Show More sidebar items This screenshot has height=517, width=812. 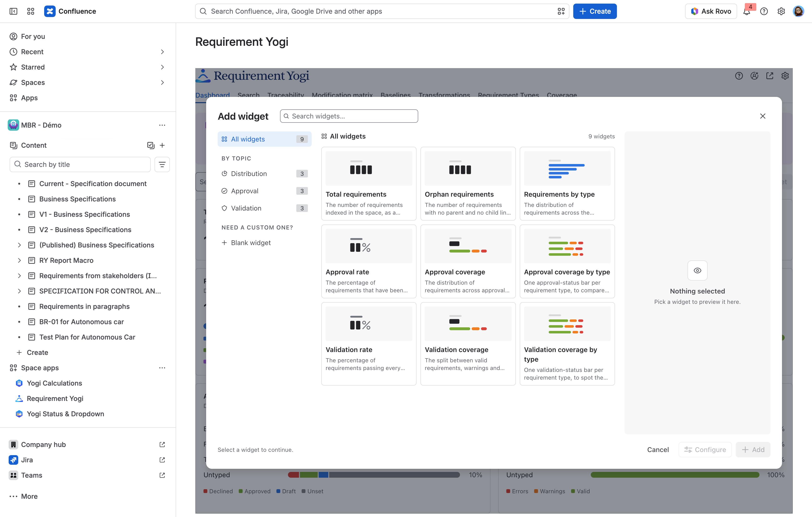pos(24,496)
